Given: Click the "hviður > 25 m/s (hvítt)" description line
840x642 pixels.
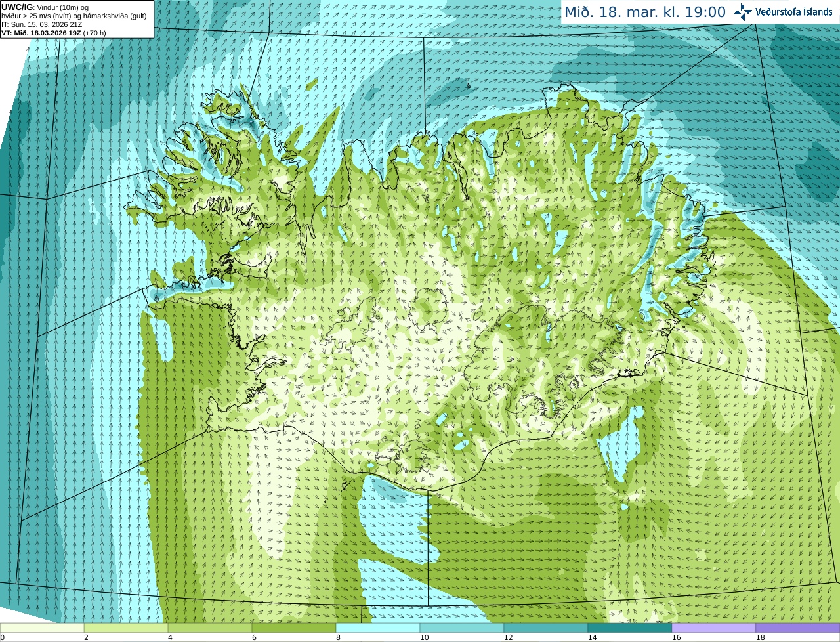Looking at the screenshot, I should pyautogui.click(x=74, y=16).
